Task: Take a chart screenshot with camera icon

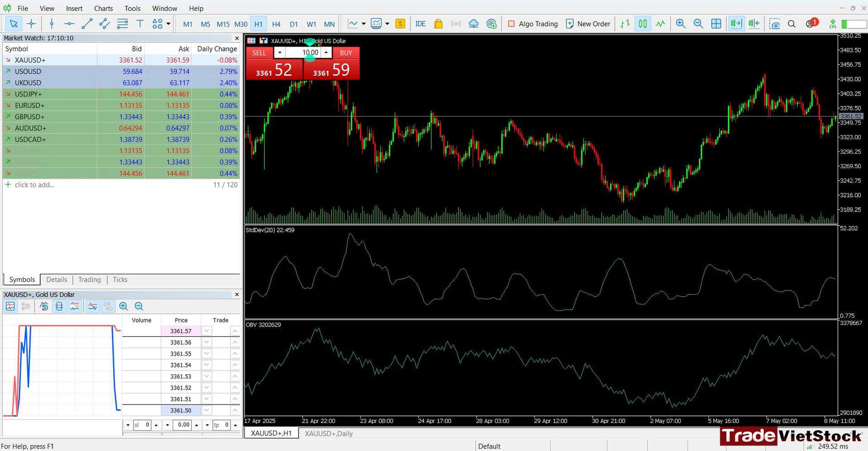Action: 774,23
